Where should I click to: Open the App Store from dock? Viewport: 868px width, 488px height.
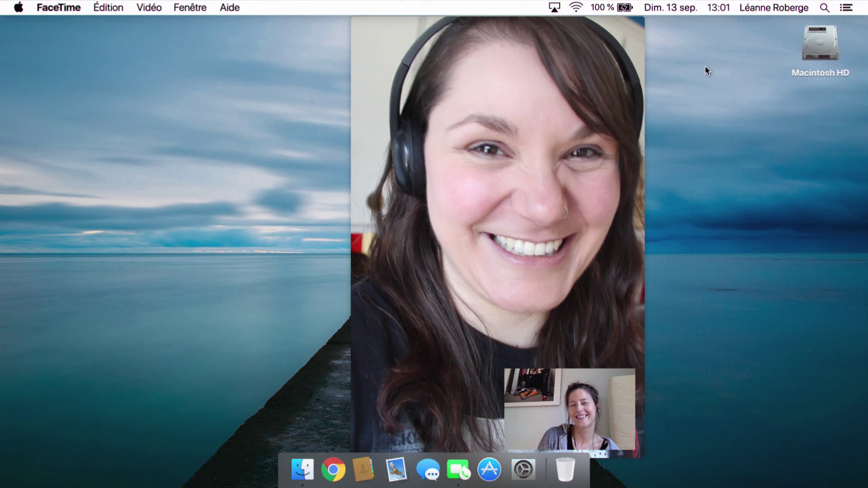[x=489, y=469]
